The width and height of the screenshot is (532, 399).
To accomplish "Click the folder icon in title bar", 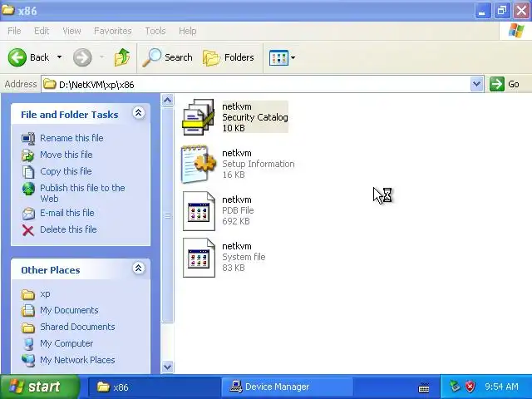I will coord(7,9).
